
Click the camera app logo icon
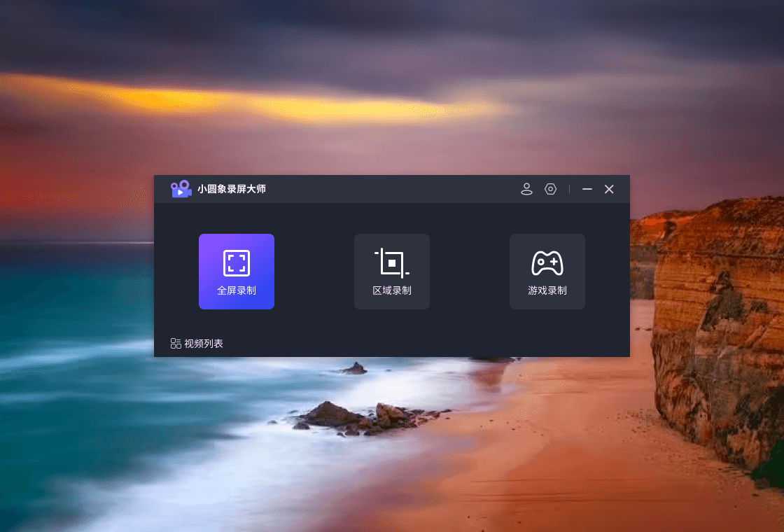tap(181, 189)
